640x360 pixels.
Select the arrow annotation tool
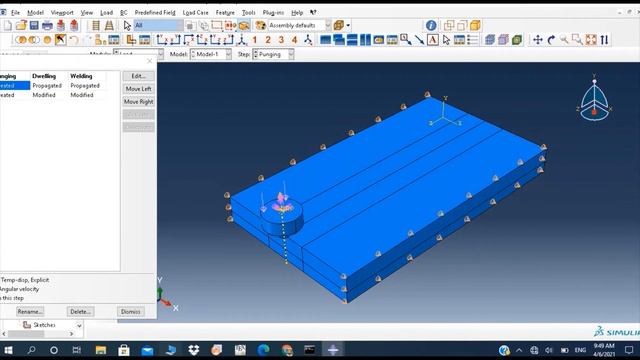click(x=419, y=40)
